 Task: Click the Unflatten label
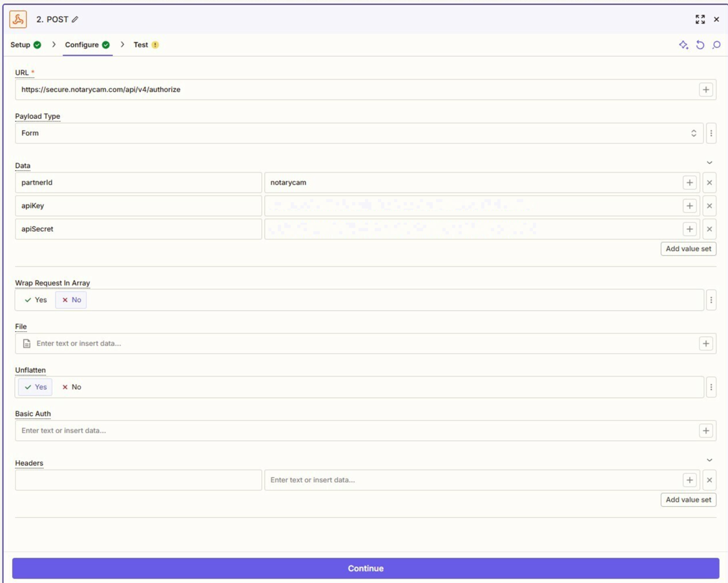[30, 370]
